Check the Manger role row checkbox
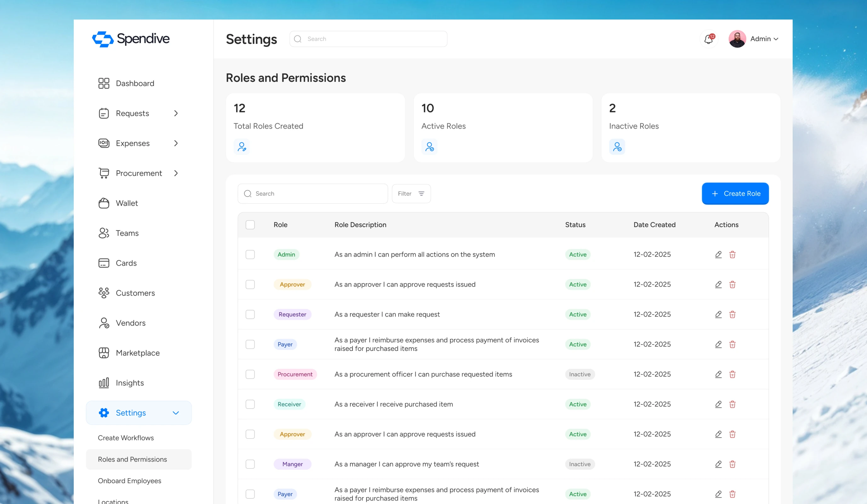 coord(250,464)
